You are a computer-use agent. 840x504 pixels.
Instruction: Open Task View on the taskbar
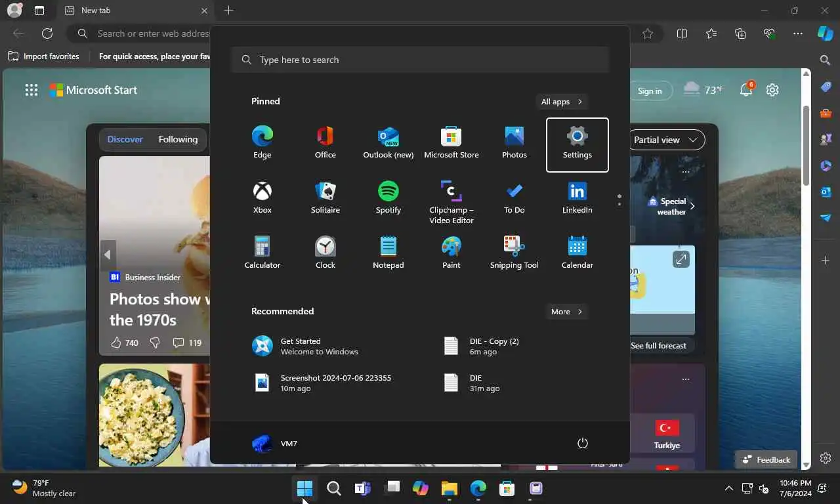392,488
